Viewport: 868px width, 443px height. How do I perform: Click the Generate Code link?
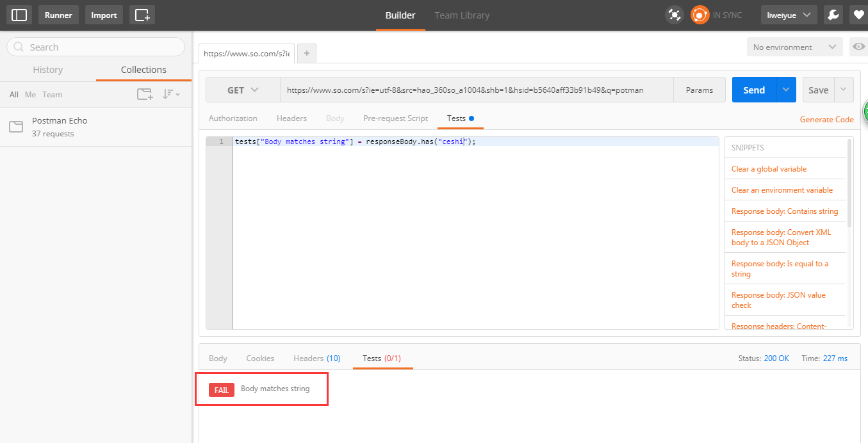point(826,120)
